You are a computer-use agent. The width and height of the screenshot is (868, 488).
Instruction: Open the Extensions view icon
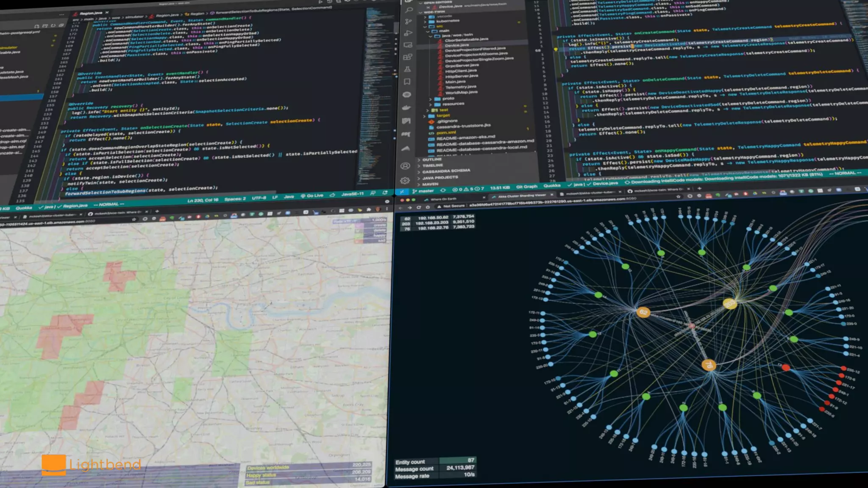pyautogui.click(x=408, y=57)
